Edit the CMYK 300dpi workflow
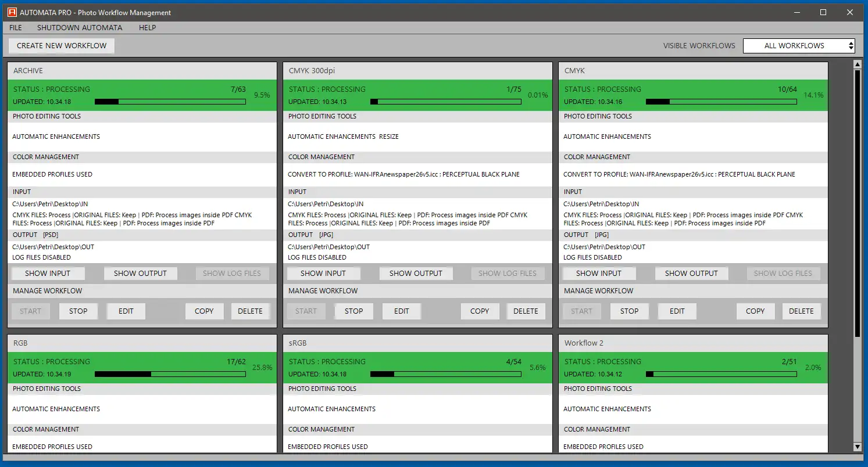868x467 pixels. pyautogui.click(x=402, y=311)
